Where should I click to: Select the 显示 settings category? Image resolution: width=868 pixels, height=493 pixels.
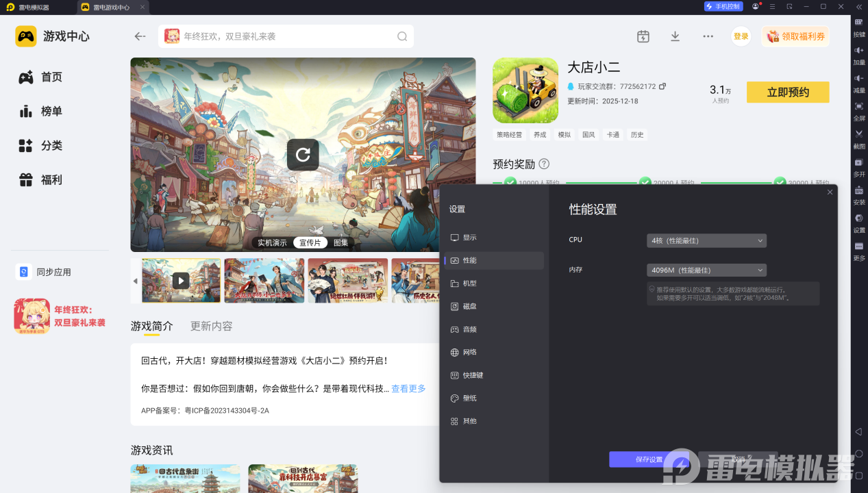pyautogui.click(x=494, y=238)
